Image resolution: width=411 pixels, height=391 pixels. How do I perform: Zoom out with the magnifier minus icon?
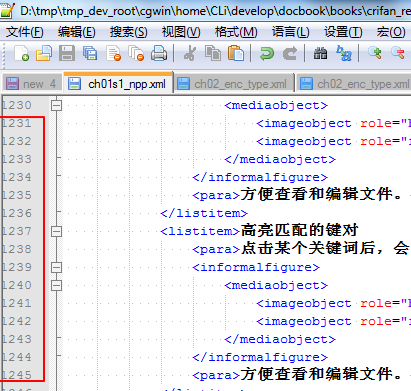point(398,53)
